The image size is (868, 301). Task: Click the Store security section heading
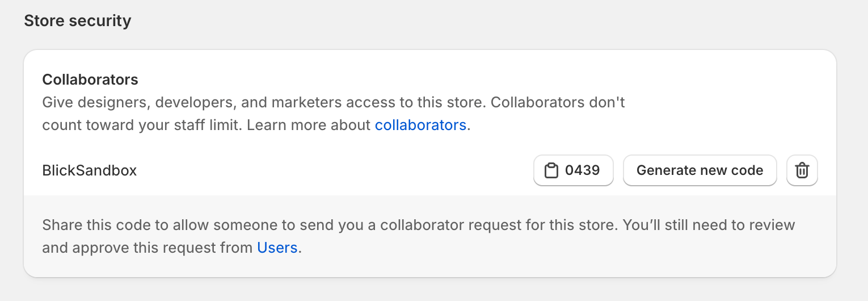coord(78,21)
